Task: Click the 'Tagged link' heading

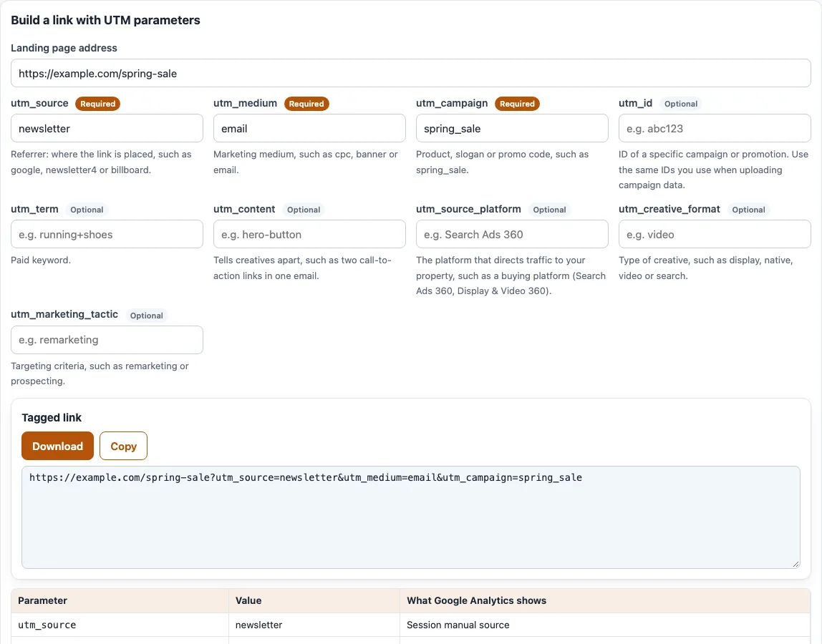Action: click(x=52, y=418)
